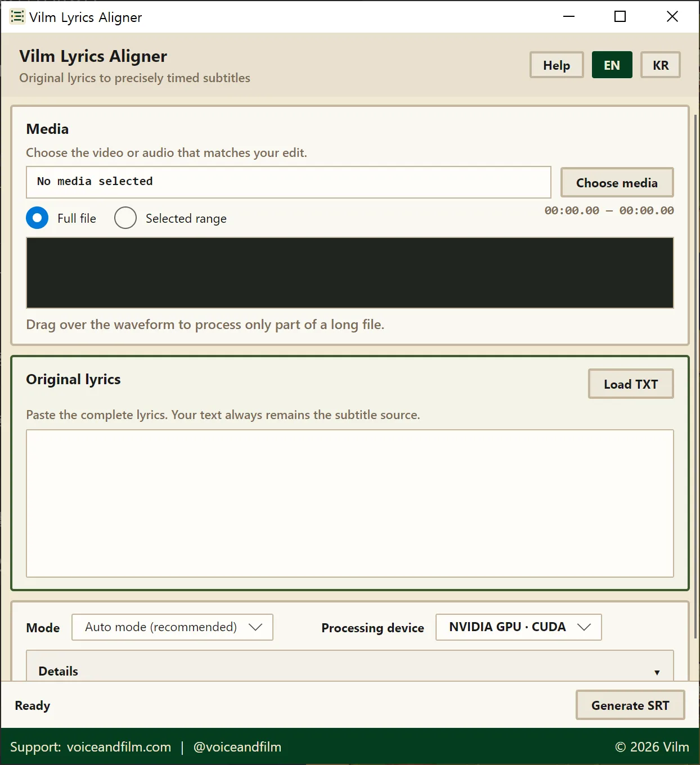Click the 'Paste the complete lyrics' hint text
The height and width of the screenshot is (765, 700).
tap(223, 415)
